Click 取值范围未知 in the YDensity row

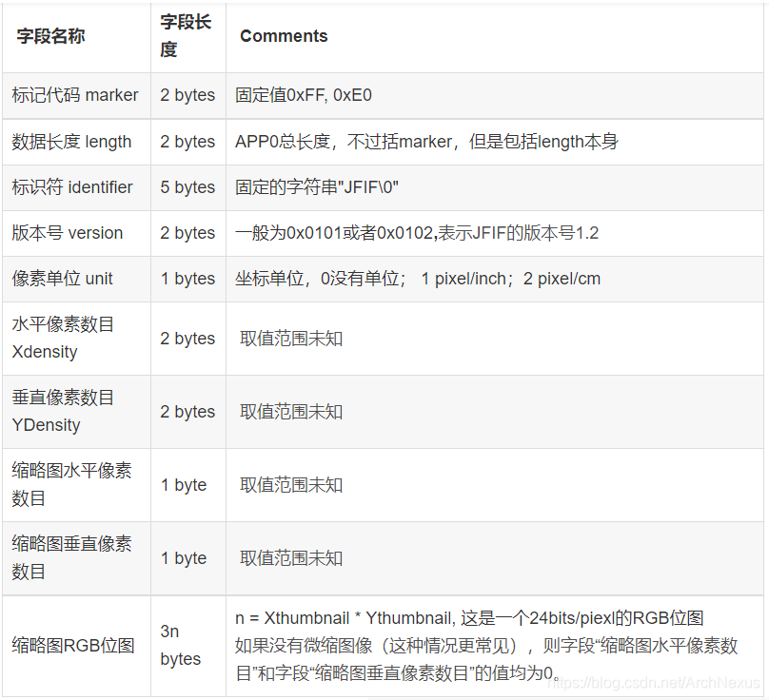pos(291,412)
